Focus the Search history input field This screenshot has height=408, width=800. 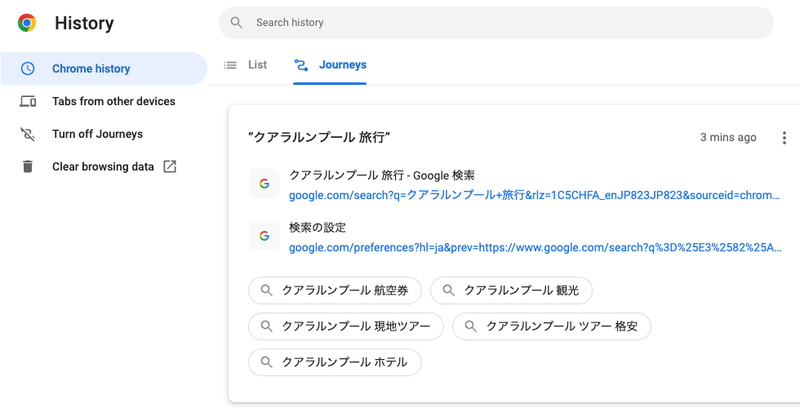pyautogui.click(x=500, y=22)
